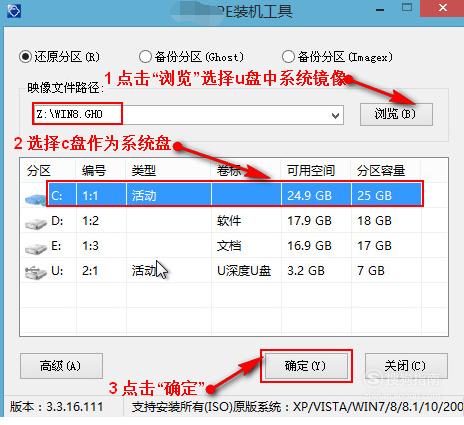Image resolution: width=464 pixels, height=425 pixels.
Task: Select the E: partition label
Action: tap(56, 246)
